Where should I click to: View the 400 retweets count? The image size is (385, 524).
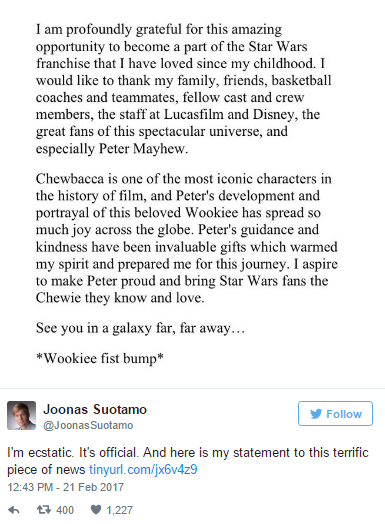click(x=65, y=510)
